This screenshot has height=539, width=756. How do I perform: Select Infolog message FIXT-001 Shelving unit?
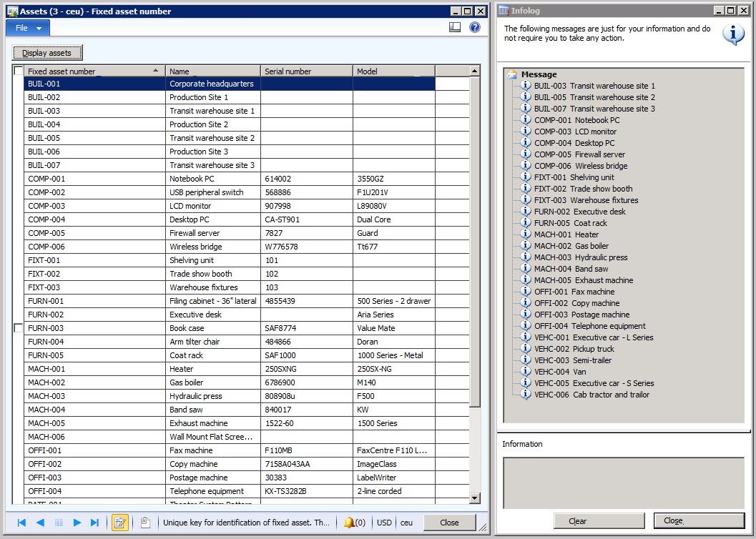(x=574, y=177)
